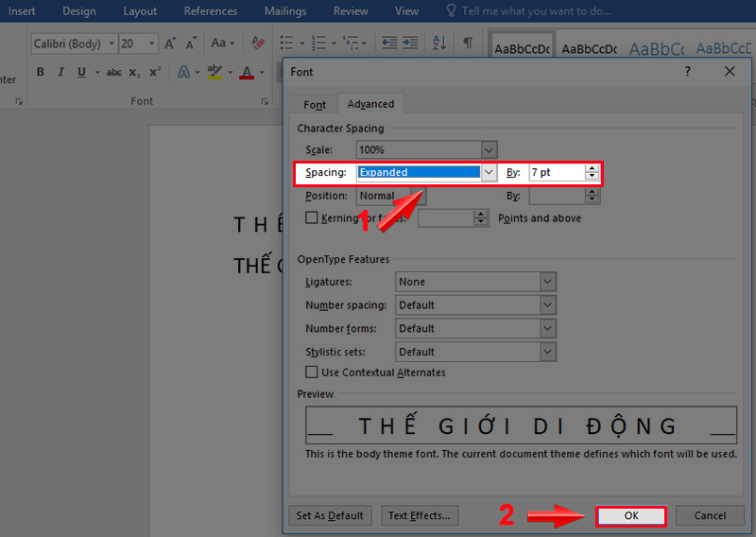Open the Mailings ribbon tab
The width and height of the screenshot is (756, 537).
(x=285, y=11)
